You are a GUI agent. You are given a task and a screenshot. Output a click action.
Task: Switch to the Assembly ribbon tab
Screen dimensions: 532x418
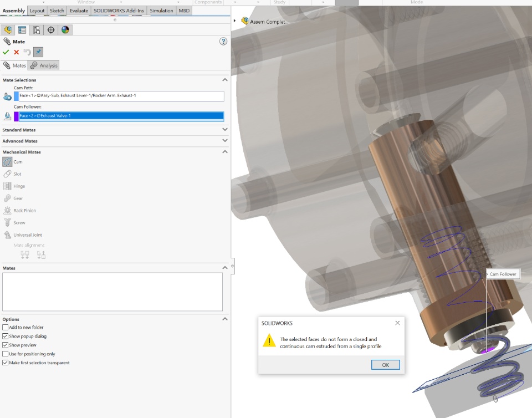(13, 11)
